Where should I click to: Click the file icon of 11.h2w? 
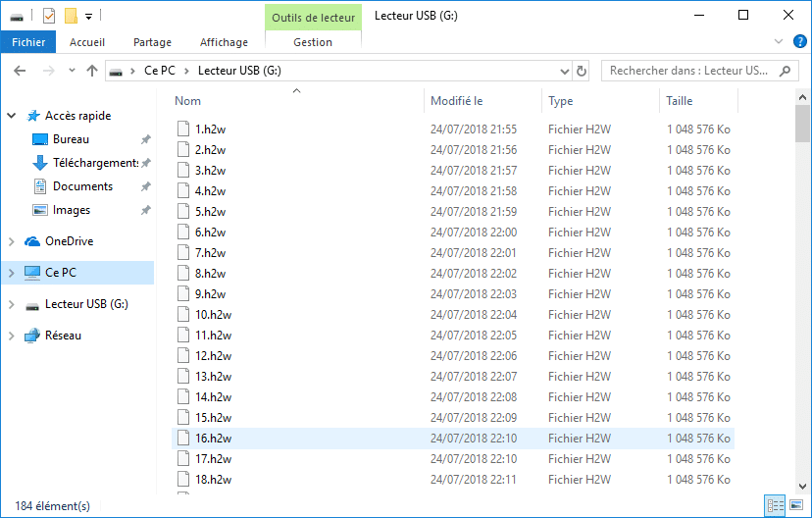click(x=183, y=336)
